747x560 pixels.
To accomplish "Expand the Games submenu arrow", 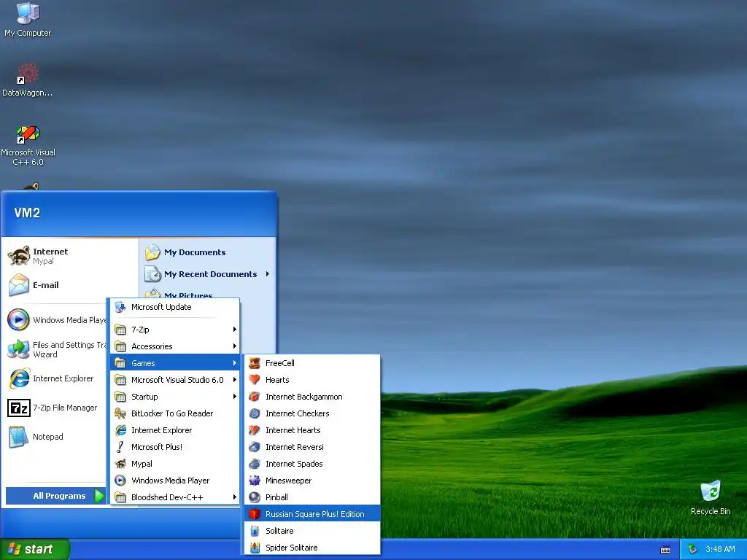I will point(234,363).
